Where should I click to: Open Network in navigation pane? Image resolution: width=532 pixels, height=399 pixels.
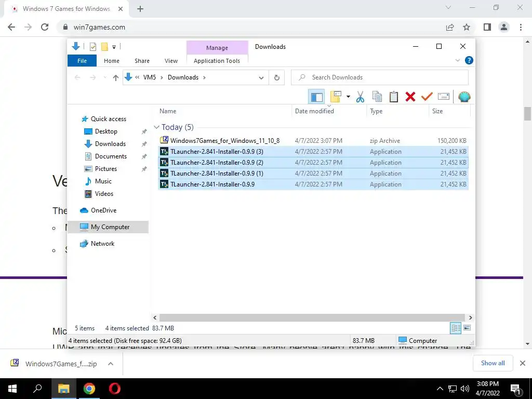102,244
